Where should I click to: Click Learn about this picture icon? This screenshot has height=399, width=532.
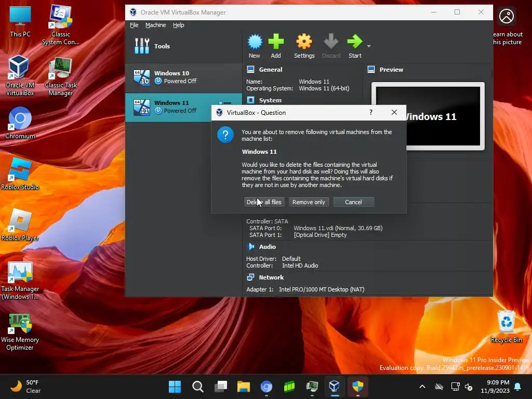click(x=507, y=16)
